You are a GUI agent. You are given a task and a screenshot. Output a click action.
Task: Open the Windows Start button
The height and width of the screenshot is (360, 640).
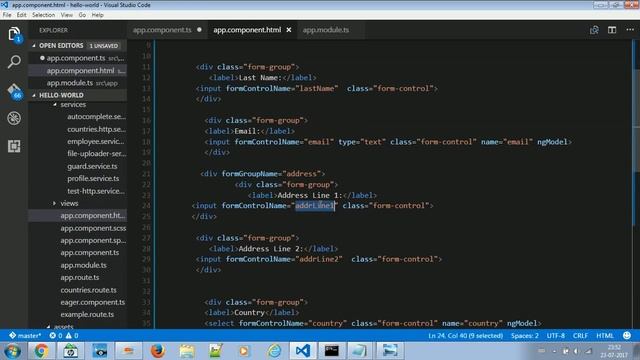pos(12,351)
